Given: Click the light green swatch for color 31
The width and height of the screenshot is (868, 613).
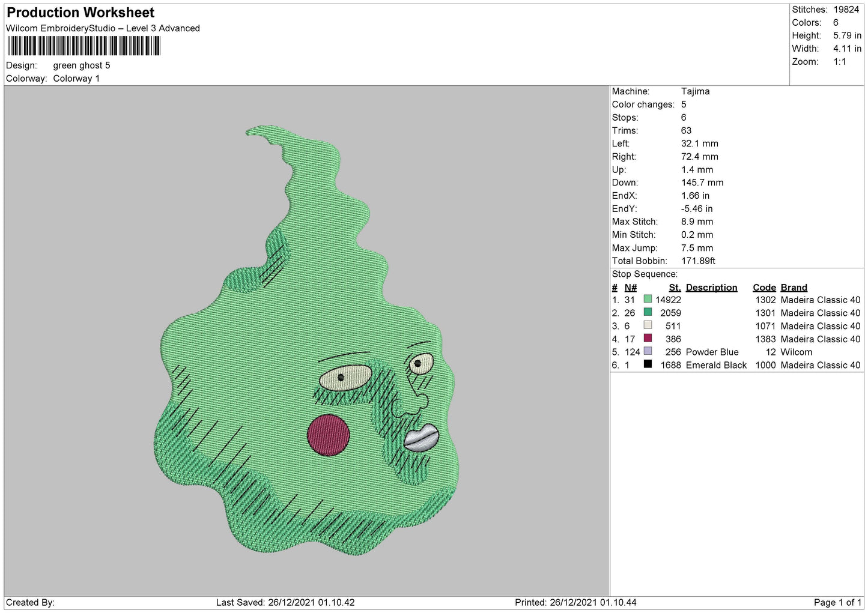Looking at the screenshot, I should click(x=648, y=299).
